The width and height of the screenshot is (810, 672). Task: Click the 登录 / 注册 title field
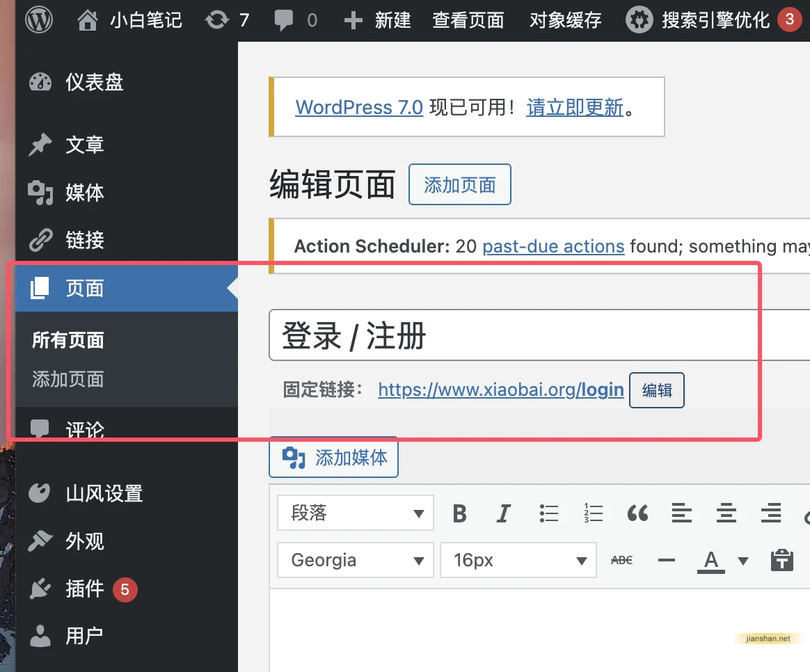pyautogui.click(x=539, y=335)
